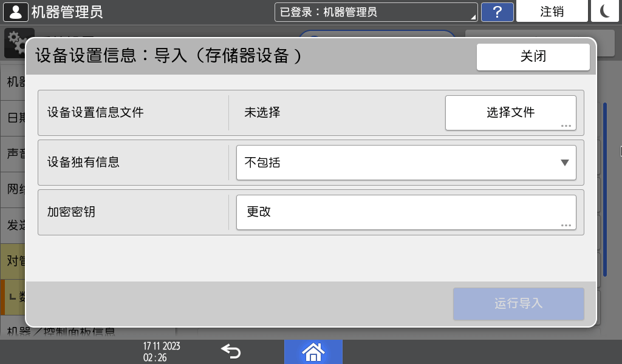Close the import dialog with 关闭
The image size is (622, 364).
click(x=533, y=56)
